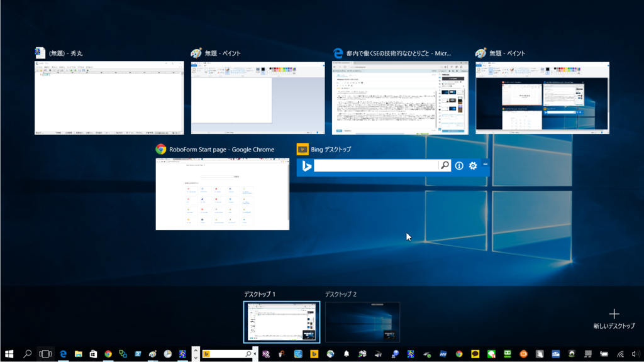Click the Hidemaru taskbar icon
This screenshot has height=362, width=644.
click(x=182, y=354)
